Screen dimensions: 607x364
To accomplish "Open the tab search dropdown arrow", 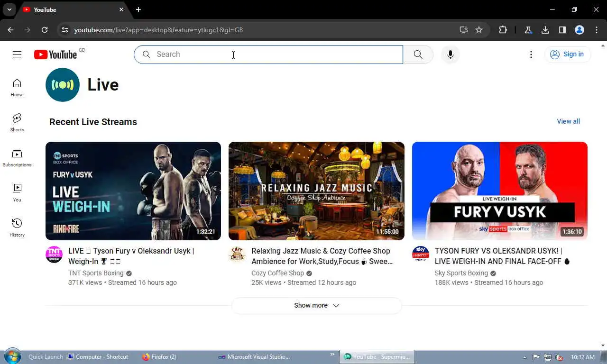I will tap(9, 9).
